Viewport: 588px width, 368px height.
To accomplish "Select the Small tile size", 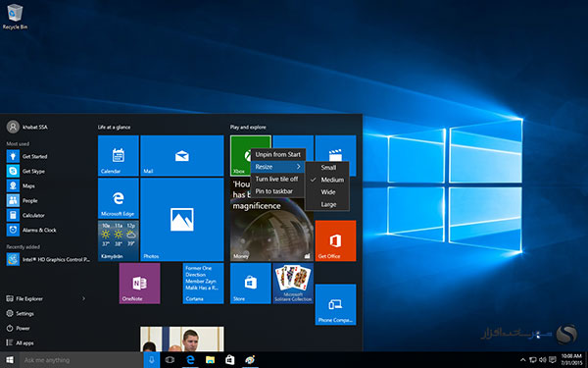I will (327, 168).
